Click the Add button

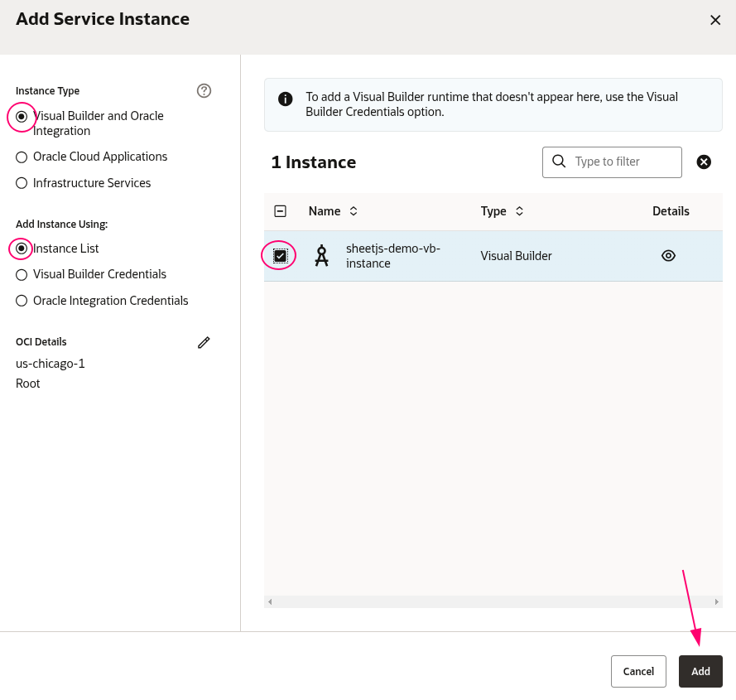[x=700, y=671]
